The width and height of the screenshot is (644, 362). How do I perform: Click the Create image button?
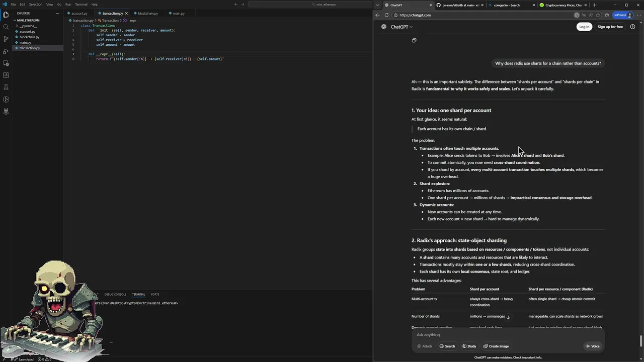tap(496, 346)
